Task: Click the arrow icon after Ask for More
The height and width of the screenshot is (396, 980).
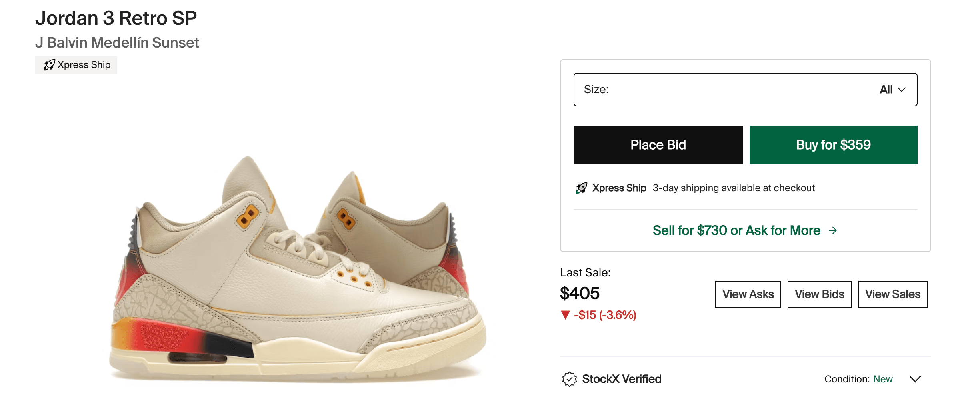Action: (833, 230)
